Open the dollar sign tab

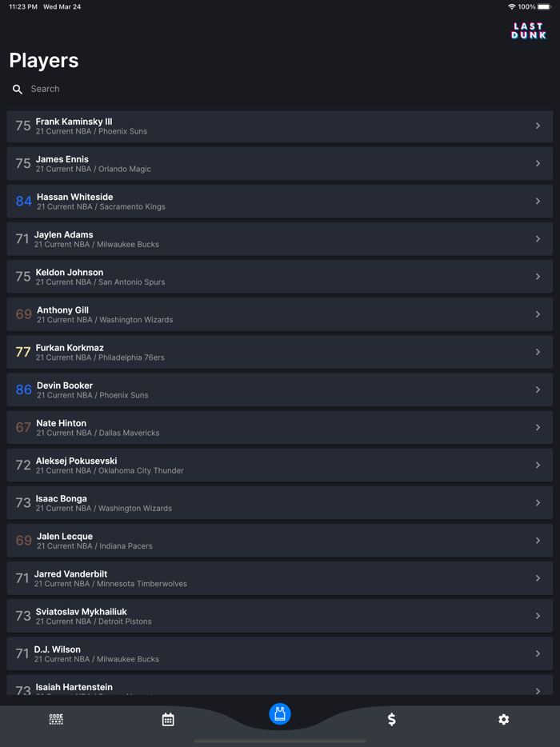[x=391, y=719]
